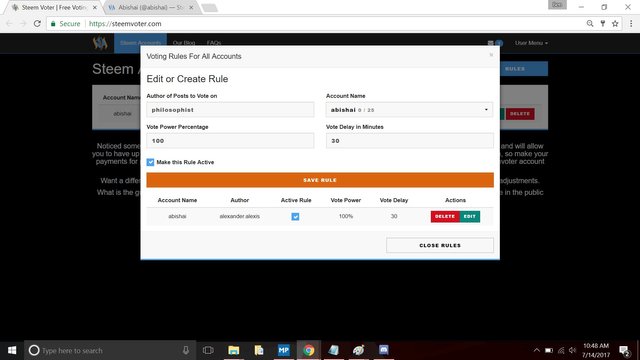Open the Account Name dropdown
The image size is (640, 360).
pos(409,110)
